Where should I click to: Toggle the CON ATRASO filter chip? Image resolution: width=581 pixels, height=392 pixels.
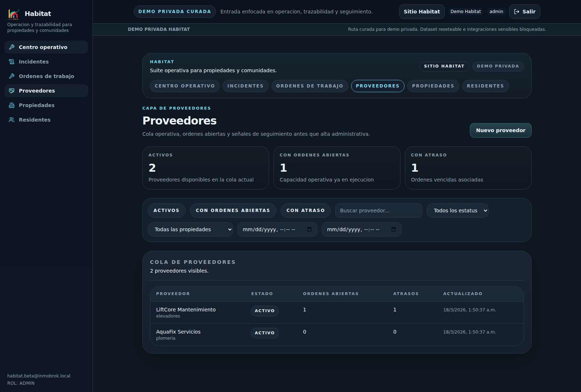click(x=305, y=210)
